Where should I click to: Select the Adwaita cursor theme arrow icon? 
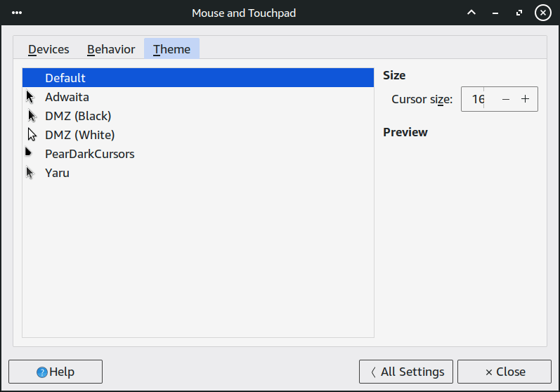[30, 97]
